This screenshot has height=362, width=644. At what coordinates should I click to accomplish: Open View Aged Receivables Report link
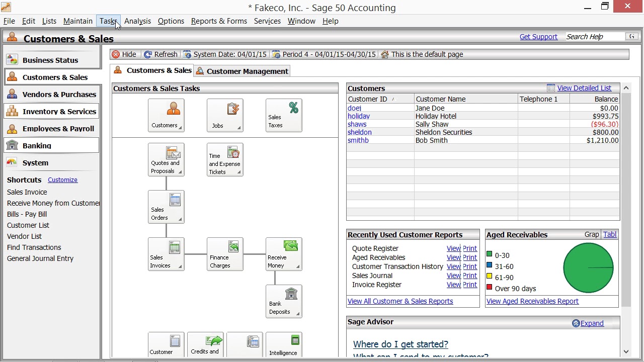[532, 301]
